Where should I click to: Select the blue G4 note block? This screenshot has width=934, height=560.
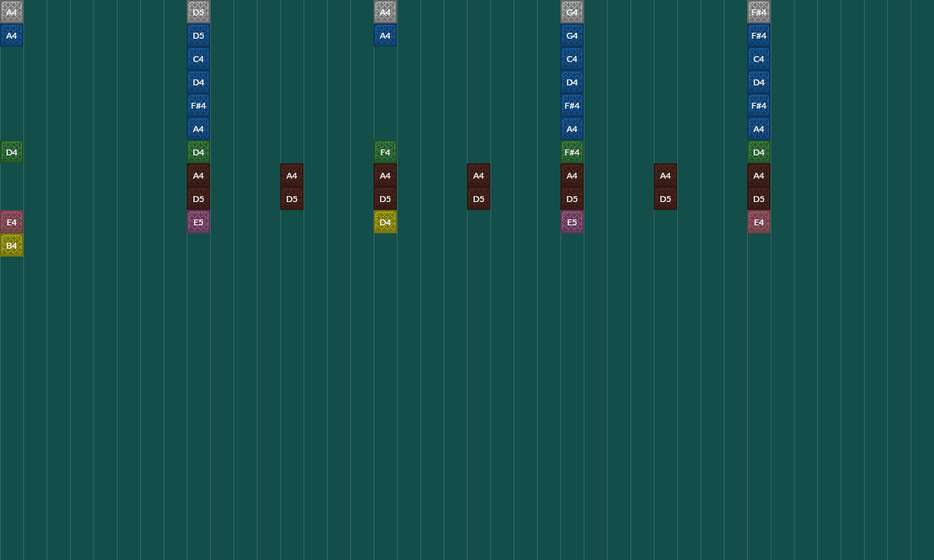tap(572, 36)
